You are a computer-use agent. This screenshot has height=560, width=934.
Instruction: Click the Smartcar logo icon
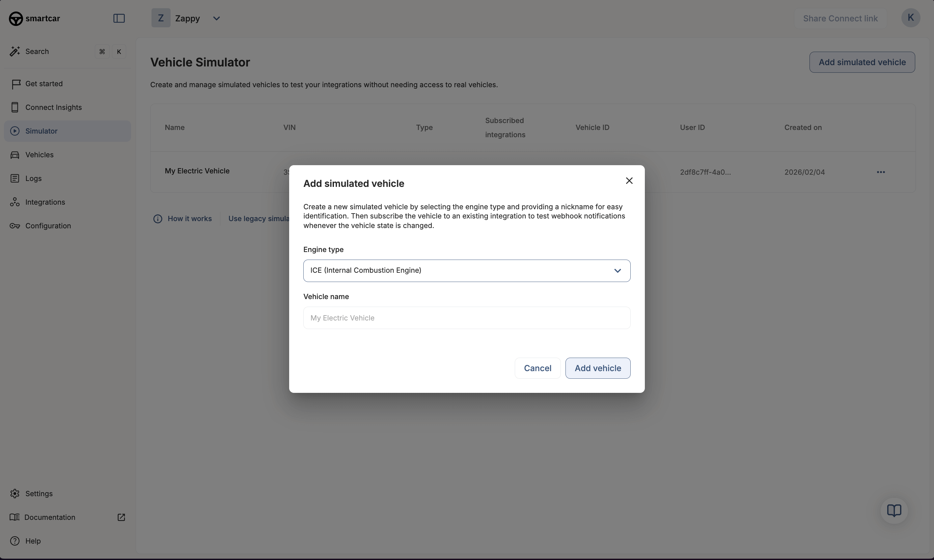[x=15, y=18]
